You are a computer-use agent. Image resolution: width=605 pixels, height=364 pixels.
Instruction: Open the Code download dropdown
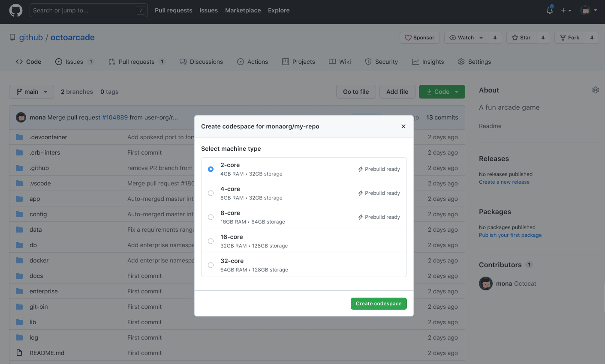442,92
